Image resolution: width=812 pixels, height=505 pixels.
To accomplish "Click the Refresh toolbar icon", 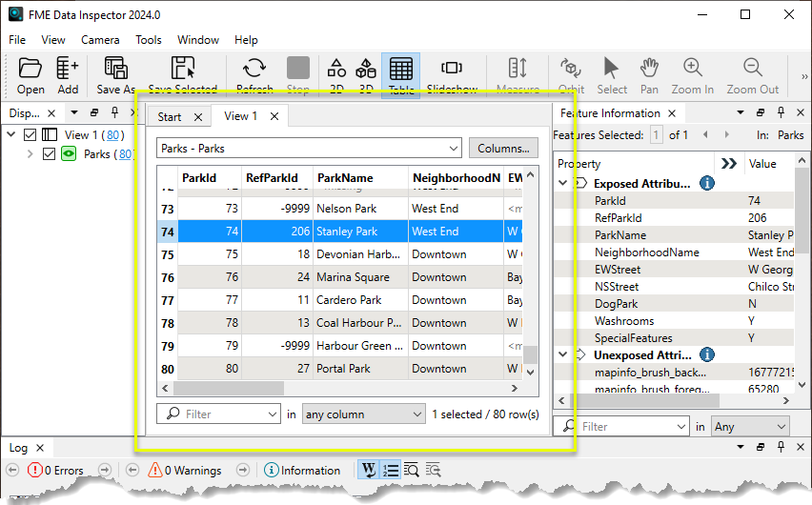I will (x=254, y=74).
